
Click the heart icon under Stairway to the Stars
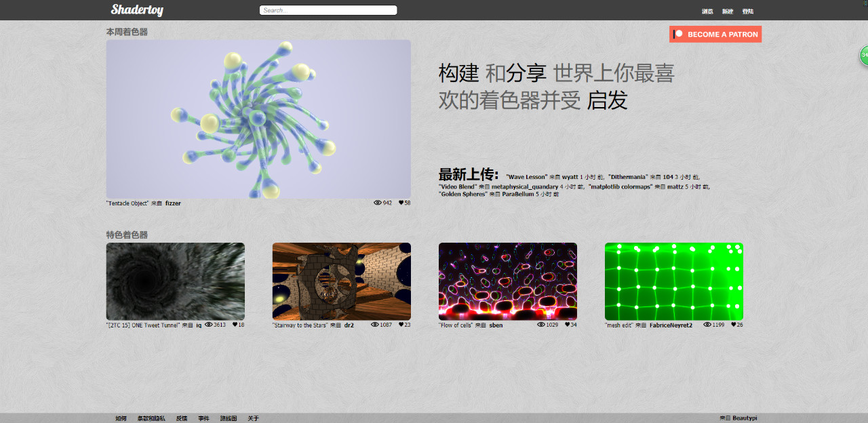[401, 325]
